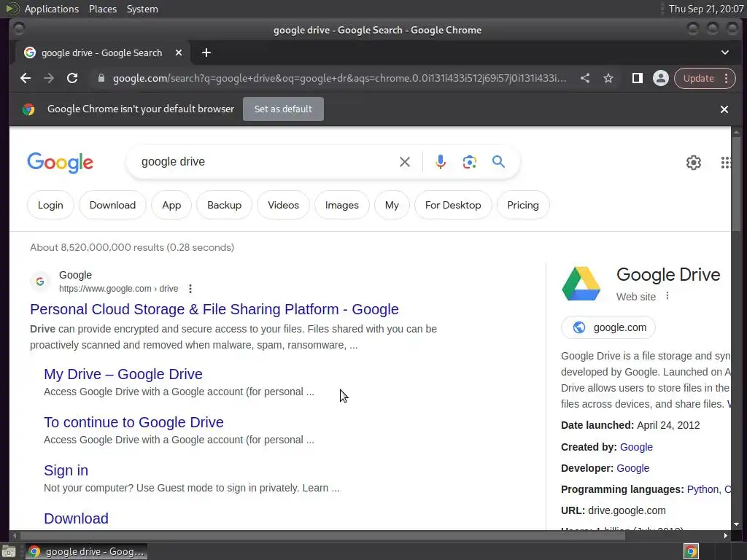Open the side panel icon
Screen dimensions: 747x560
(x=637, y=78)
